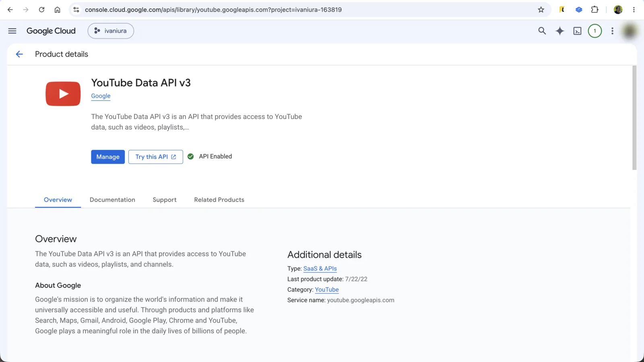Click the YouTube Data API v3 title
This screenshot has width=644, height=362.
pos(141,83)
